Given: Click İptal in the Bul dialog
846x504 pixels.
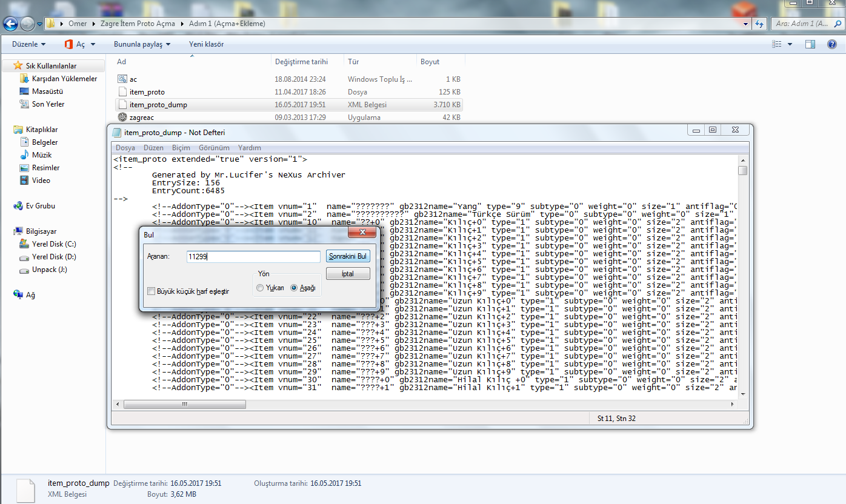Looking at the screenshot, I should coord(348,274).
